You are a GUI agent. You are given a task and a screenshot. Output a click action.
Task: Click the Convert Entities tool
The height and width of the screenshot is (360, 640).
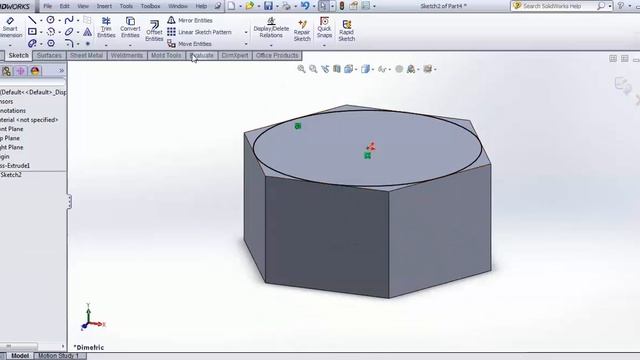click(130, 27)
